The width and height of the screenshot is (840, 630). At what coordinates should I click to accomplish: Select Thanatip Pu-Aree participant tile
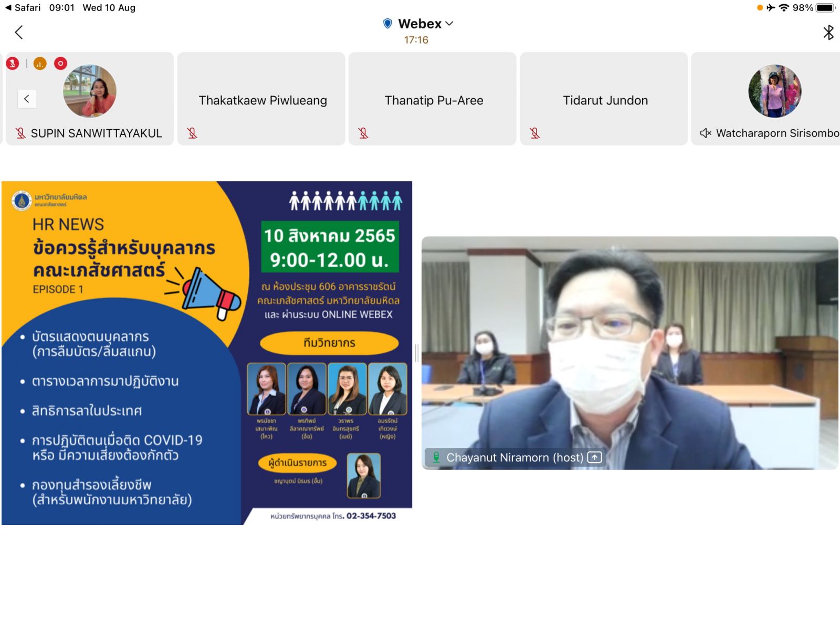point(433,99)
